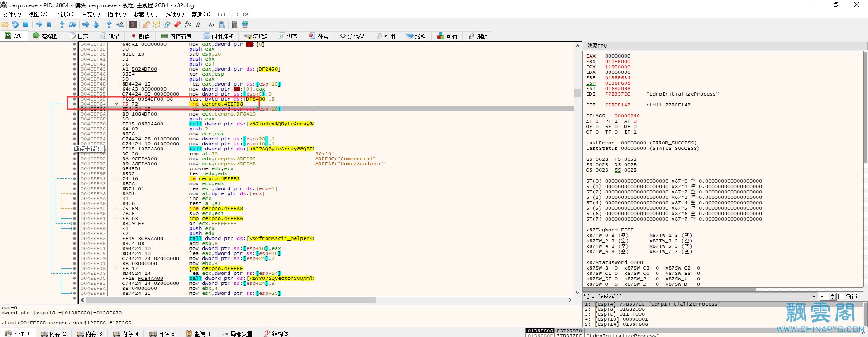Click the trace into icon
The height and width of the screenshot is (337, 868).
pyautogui.click(x=86, y=24)
